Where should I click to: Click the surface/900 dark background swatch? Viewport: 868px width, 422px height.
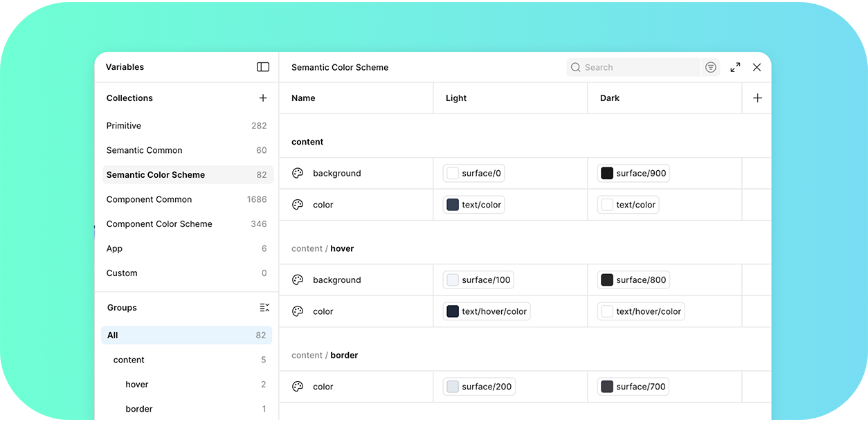(633, 173)
